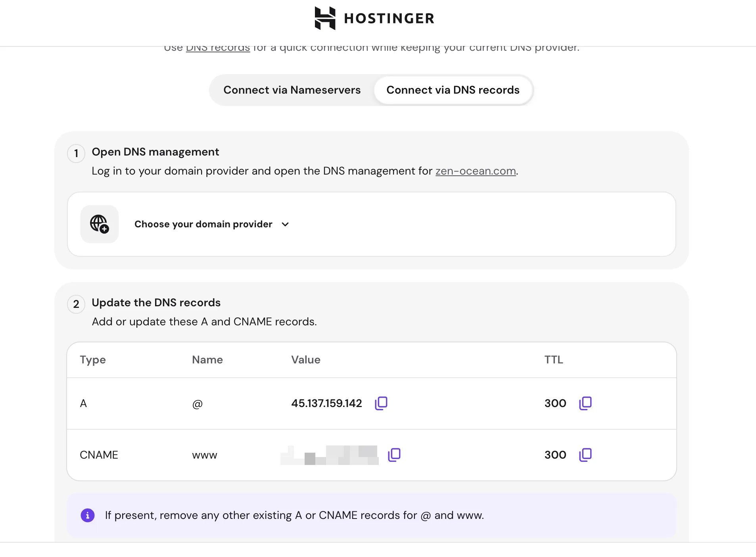Click the purple info icon

click(x=88, y=515)
